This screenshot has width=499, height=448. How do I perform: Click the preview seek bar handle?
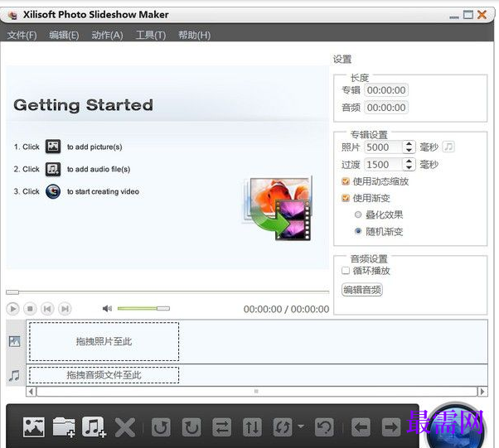coord(12,291)
